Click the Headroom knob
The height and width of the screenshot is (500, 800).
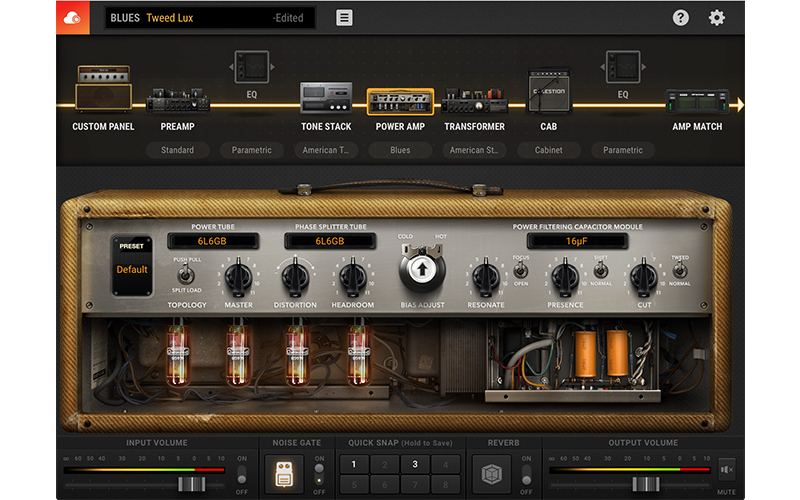click(x=353, y=277)
